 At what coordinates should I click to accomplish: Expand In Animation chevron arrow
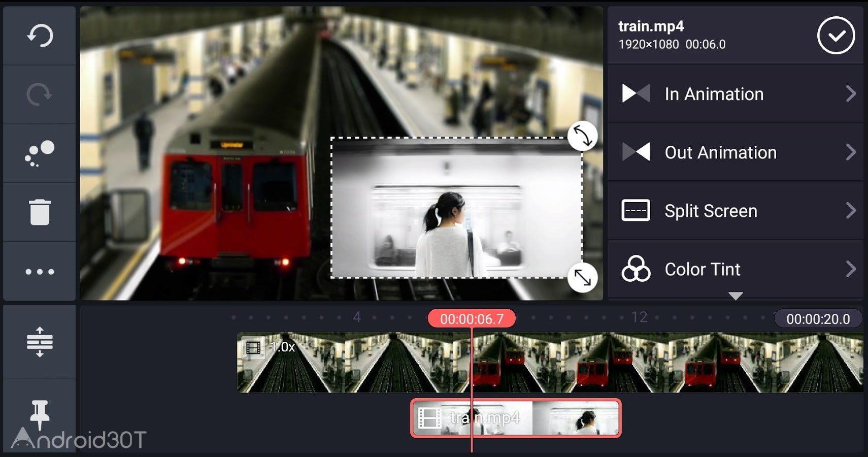click(851, 93)
